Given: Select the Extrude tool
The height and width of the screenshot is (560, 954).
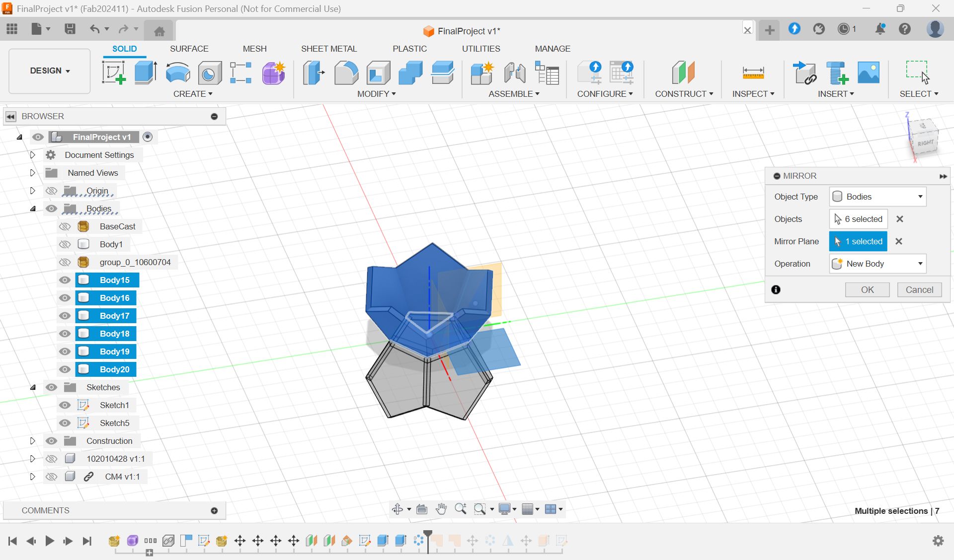Looking at the screenshot, I should (146, 72).
